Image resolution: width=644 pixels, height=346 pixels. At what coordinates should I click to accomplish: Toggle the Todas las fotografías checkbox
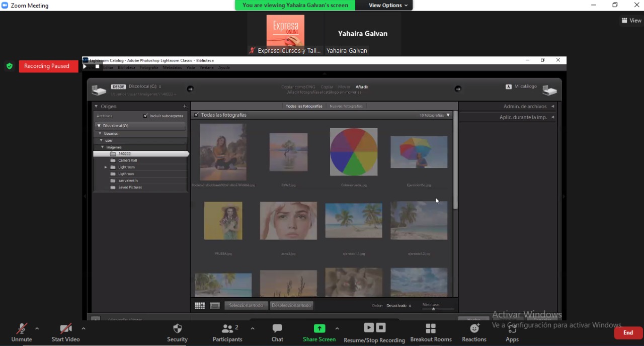(x=196, y=115)
